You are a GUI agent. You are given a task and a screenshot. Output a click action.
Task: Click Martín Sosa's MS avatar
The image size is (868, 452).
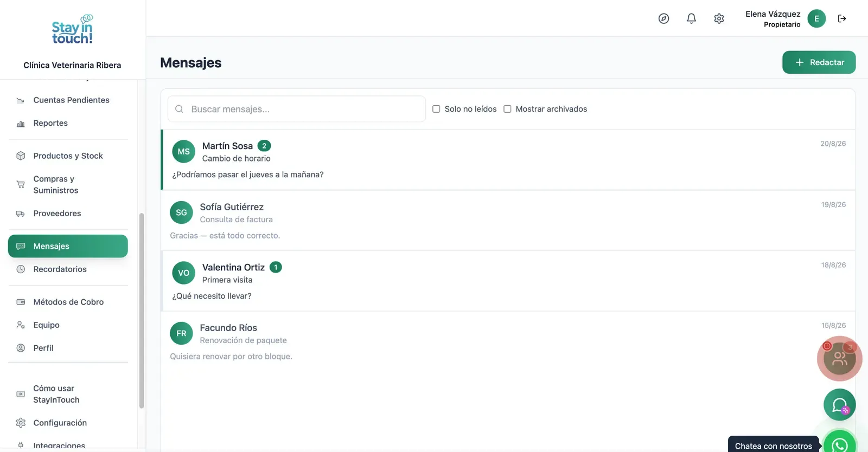183,151
